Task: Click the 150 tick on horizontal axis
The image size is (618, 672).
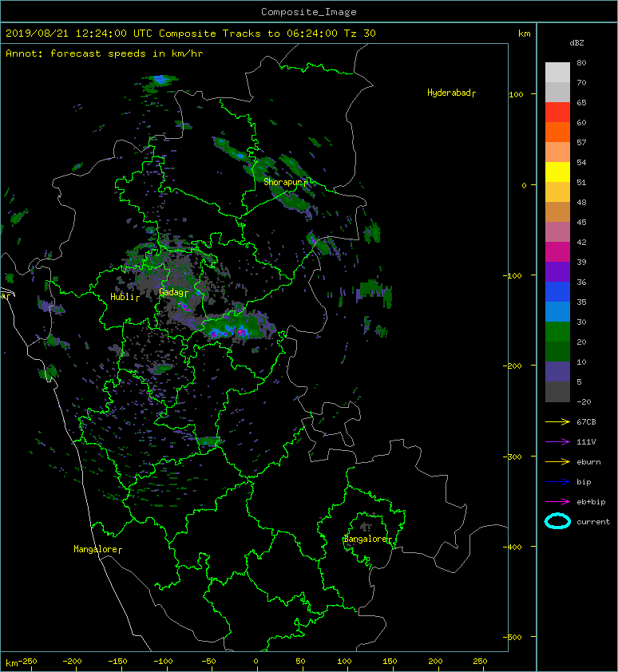Action: pyautogui.click(x=390, y=662)
